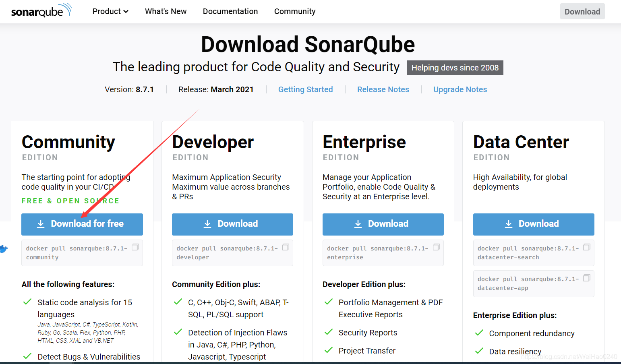Open the Upgrade Notes link
This screenshot has width=621, height=364.
coord(460,89)
